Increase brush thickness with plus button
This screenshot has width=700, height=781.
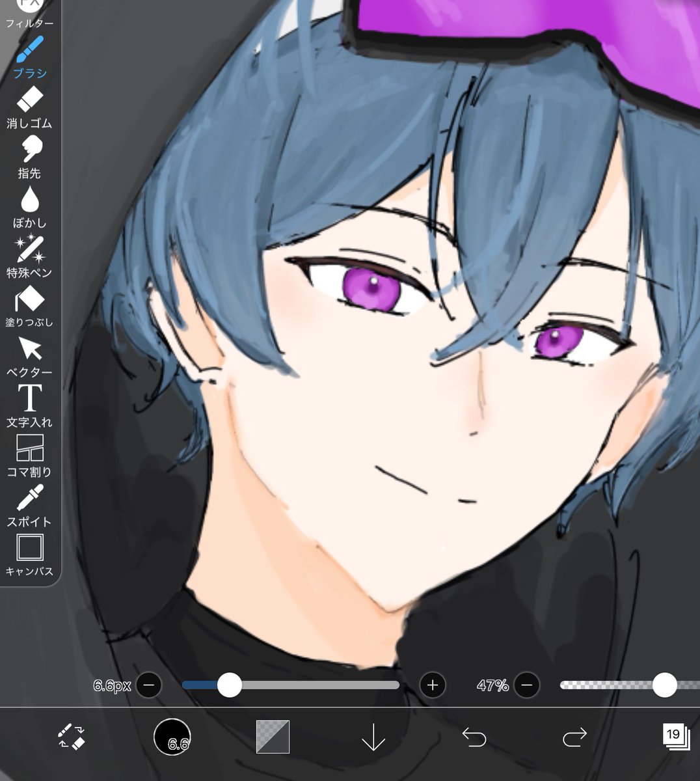(433, 685)
